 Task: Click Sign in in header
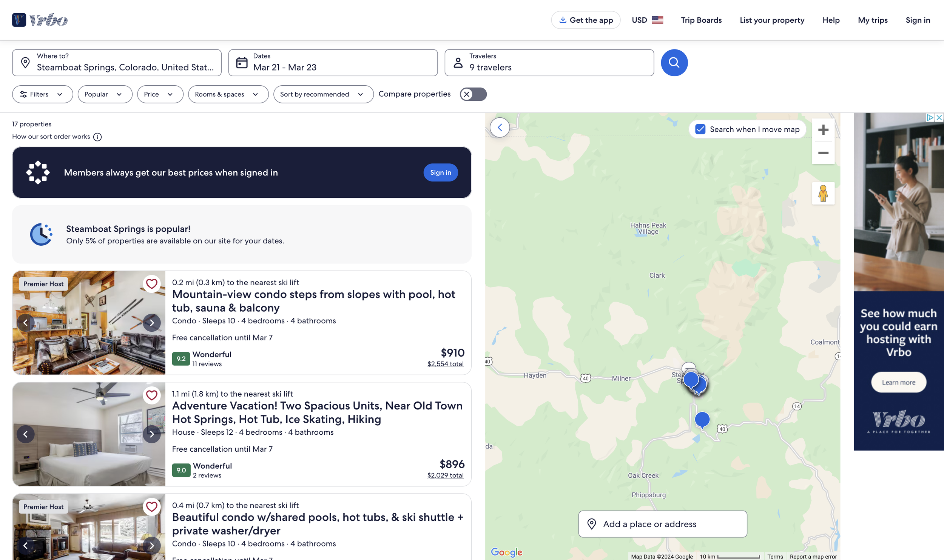918,20
